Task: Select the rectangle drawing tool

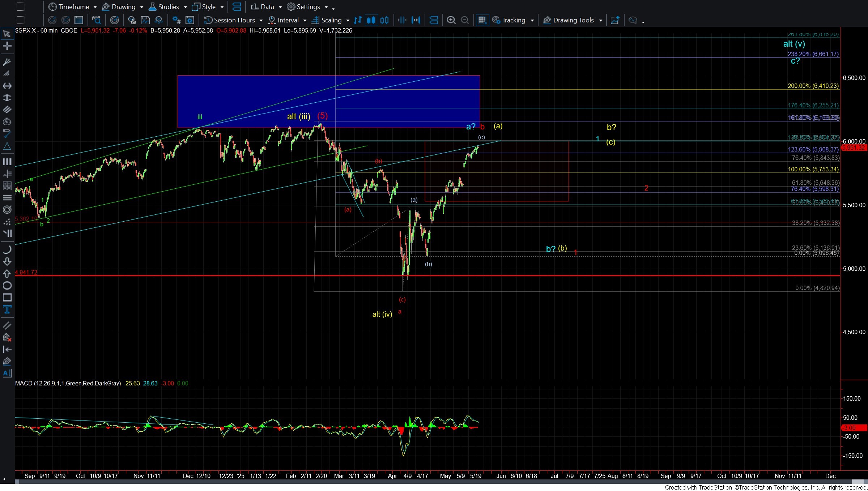Action: coord(7,298)
